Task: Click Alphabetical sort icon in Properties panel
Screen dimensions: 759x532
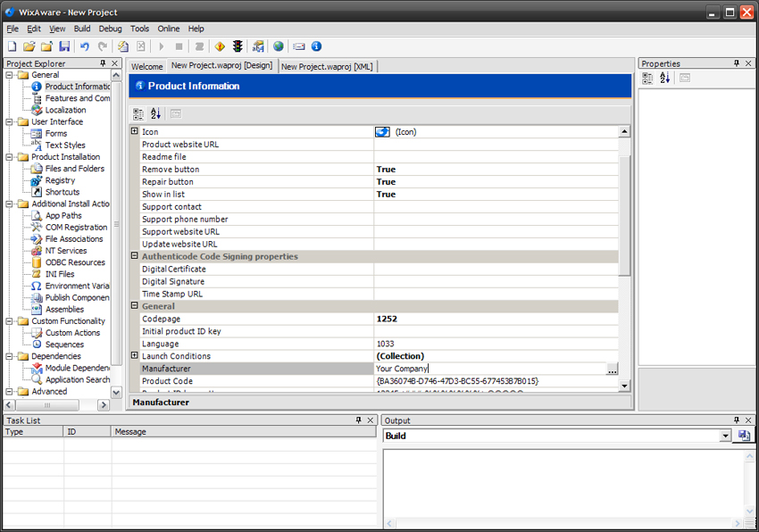Action: click(665, 78)
